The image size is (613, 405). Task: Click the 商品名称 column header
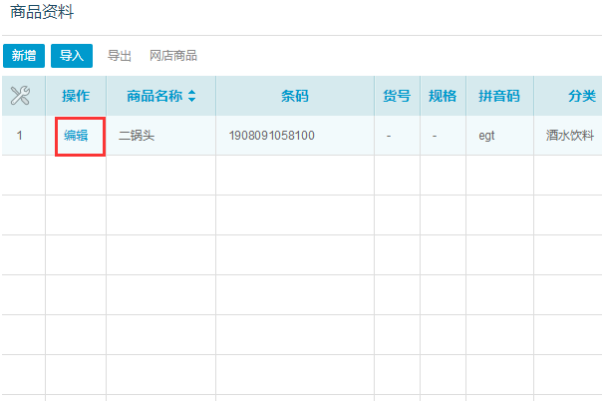pos(154,96)
